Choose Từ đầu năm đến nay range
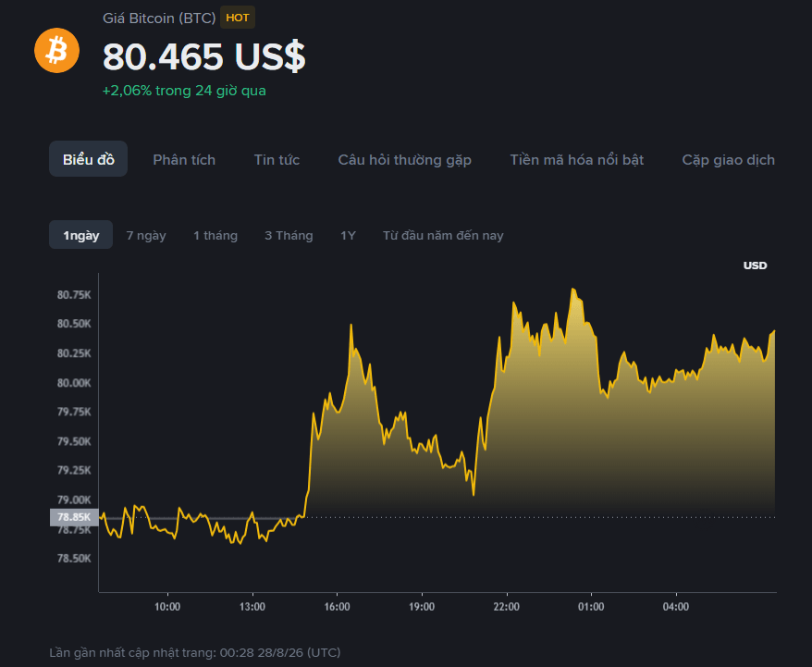Viewport: 812px width, 667px height. tap(443, 236)
